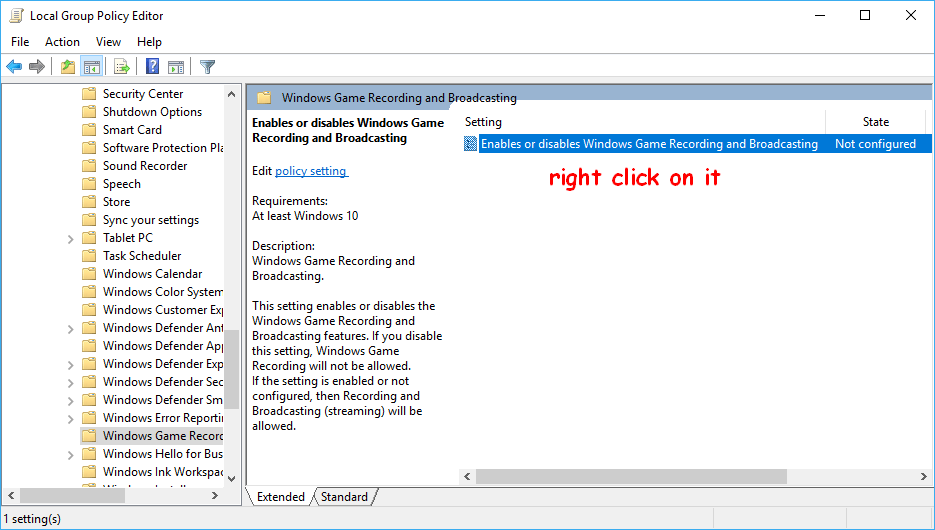Expand the Tablet PC tree node

(70, 238)
